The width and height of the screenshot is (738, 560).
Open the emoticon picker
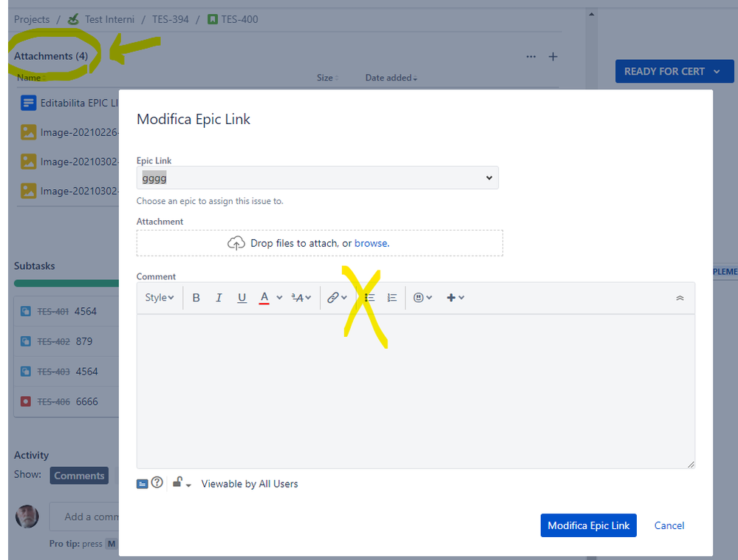pos(422,298)
